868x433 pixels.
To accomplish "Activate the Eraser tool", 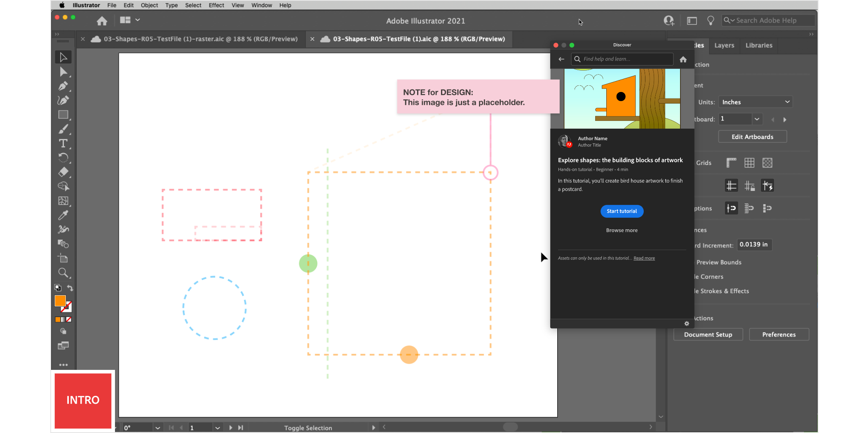I will click(x=63, y=172).
